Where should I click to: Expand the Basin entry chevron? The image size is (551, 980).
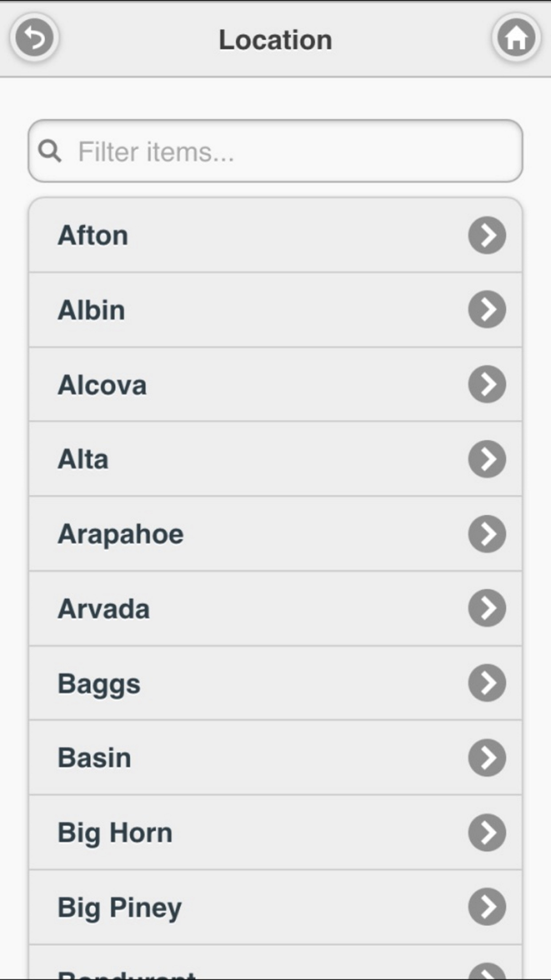tap(487, 758)
